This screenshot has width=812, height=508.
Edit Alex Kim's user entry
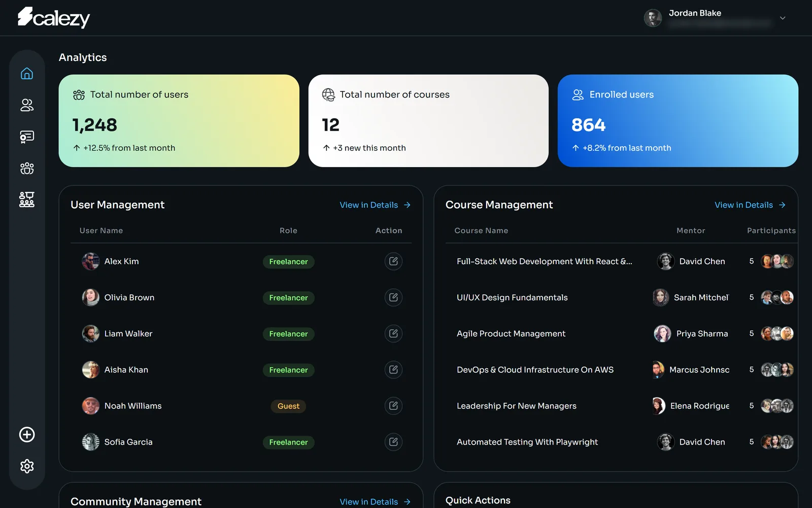pyautogui.click(x=393, y=261)
